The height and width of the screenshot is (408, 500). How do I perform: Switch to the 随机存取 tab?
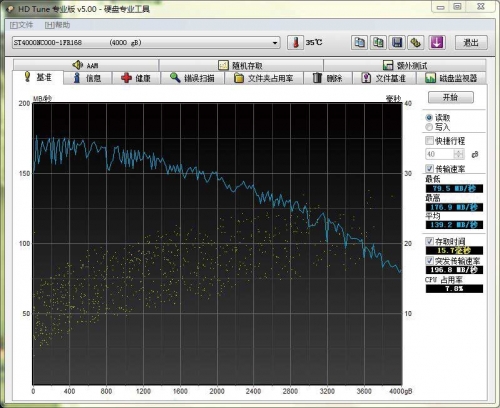pos(241,65)
